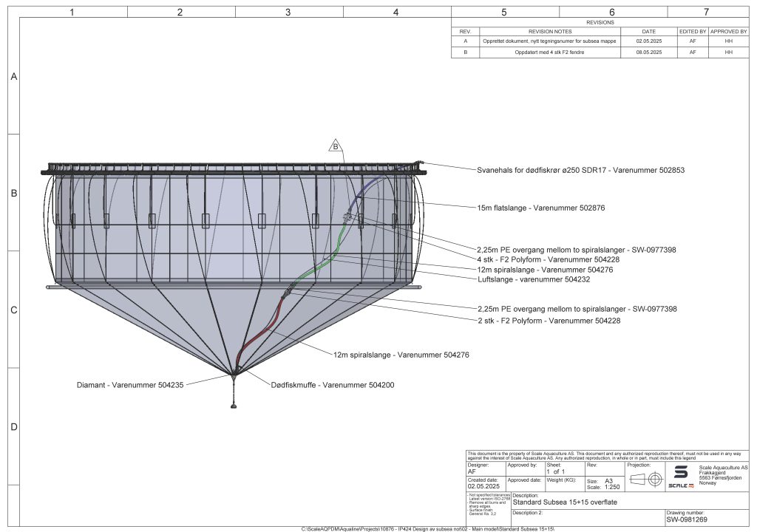Click the 'REVISIONS' table title
Image resolution: width=757 pixels, height=532 pixels.
[x=600, y=22]
